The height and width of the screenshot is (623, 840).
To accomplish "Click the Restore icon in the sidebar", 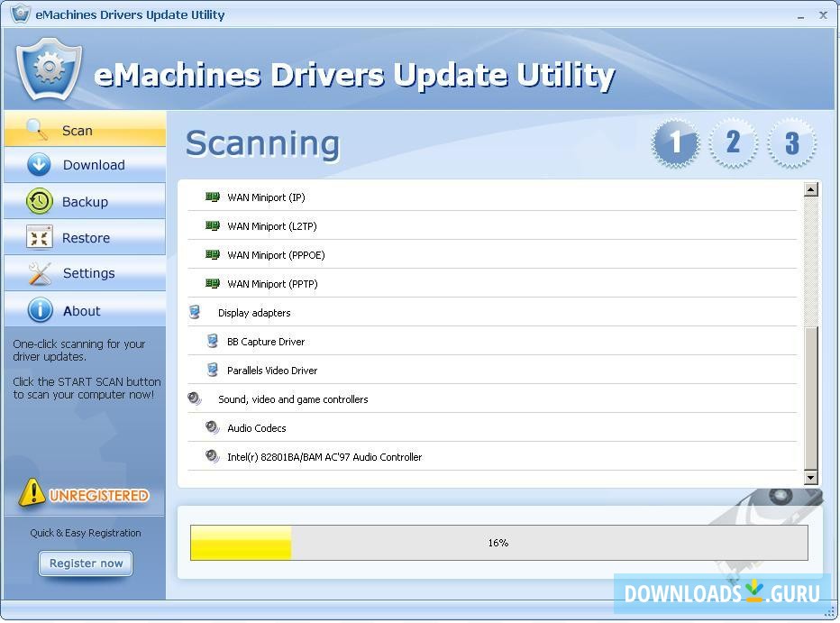I will click(40, 236).
